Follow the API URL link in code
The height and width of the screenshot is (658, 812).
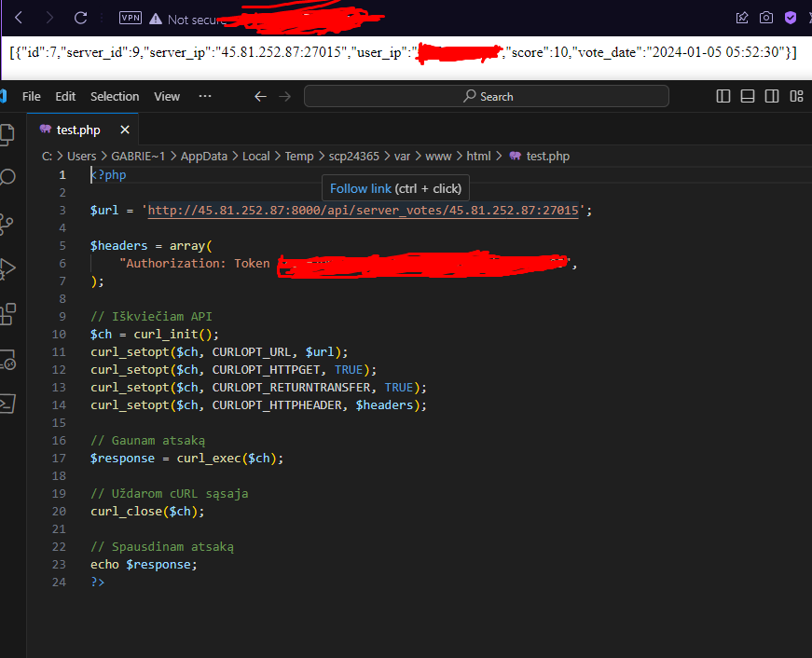tap(364, 211)
